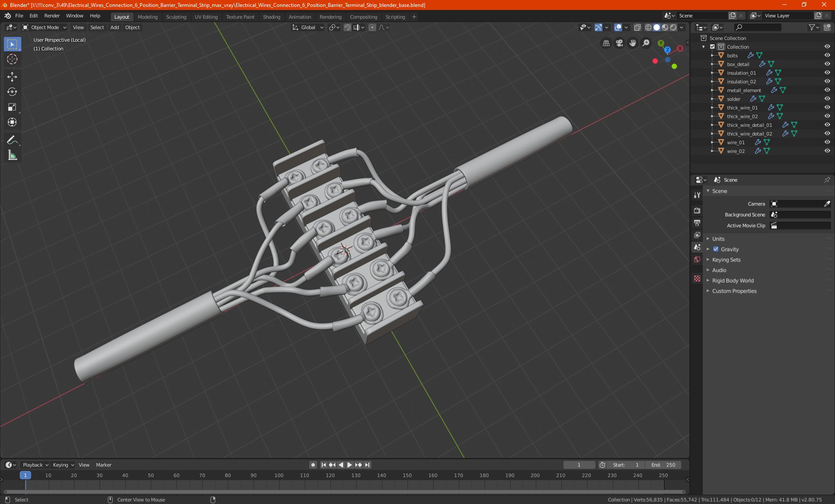Open the Render properties tab
The image size is (835, 504).
[697, 210]
